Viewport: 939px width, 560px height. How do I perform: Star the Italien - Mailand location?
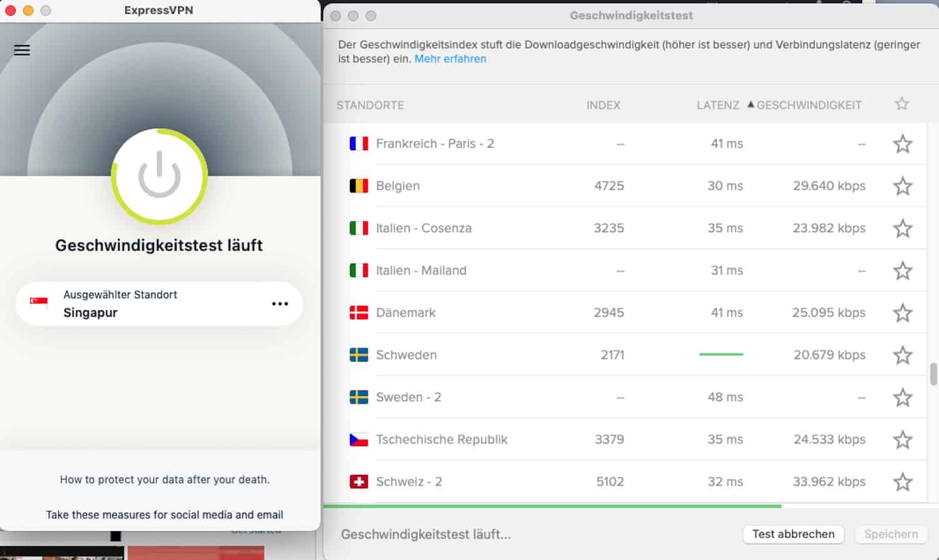902,270
